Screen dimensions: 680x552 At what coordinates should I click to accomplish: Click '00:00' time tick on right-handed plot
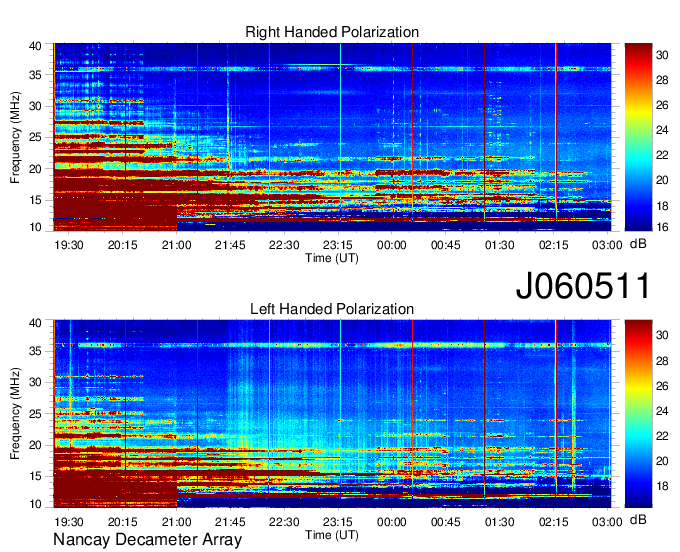(x=392, y=245)
